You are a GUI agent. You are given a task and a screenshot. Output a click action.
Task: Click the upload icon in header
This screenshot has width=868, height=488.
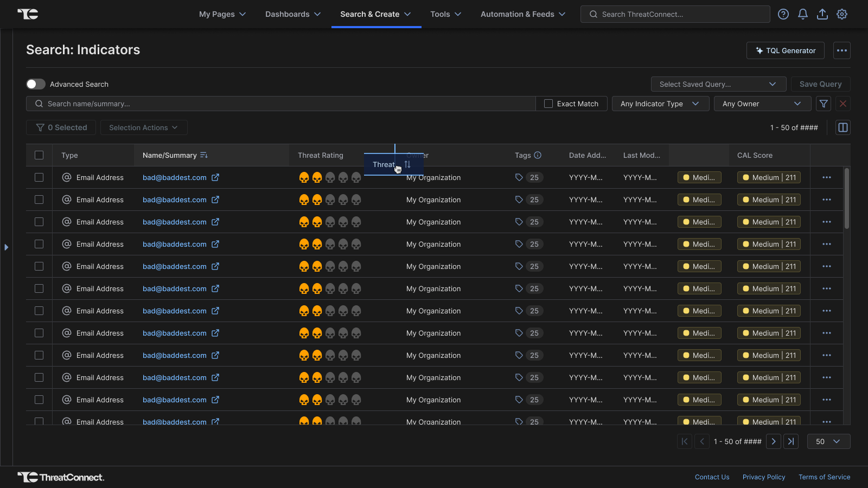[822, 14]
